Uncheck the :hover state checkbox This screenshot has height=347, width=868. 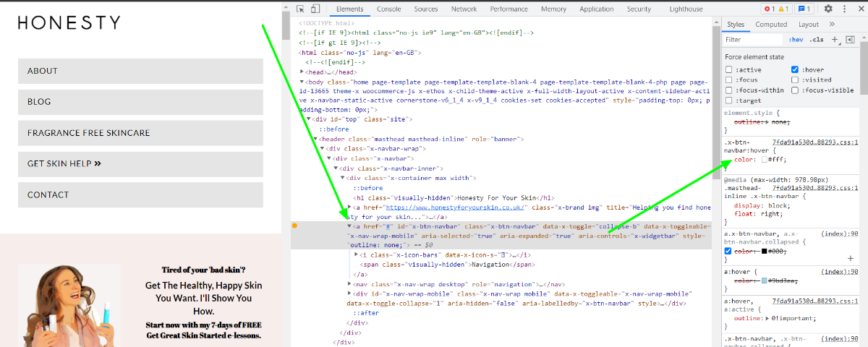tap(795, 69)
